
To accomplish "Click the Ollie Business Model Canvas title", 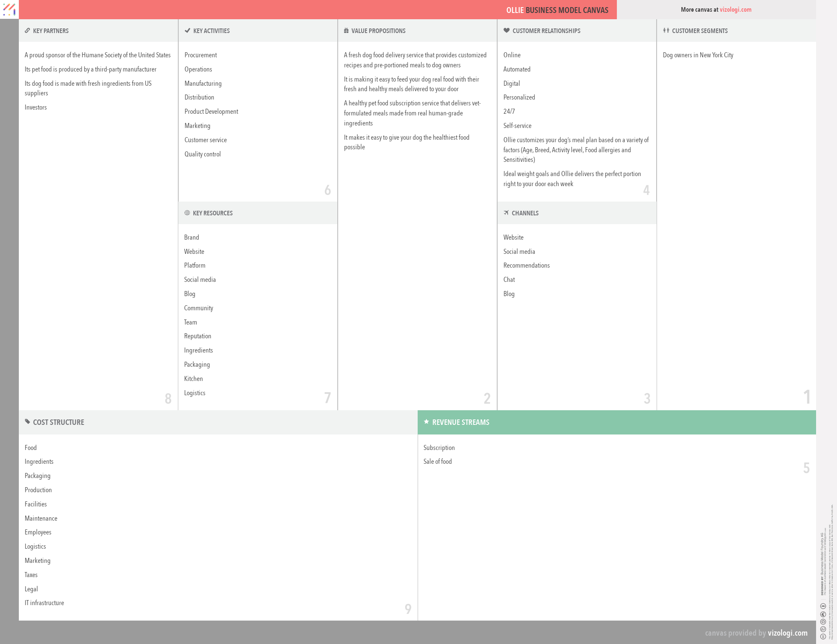I will [x=557, y=10].
